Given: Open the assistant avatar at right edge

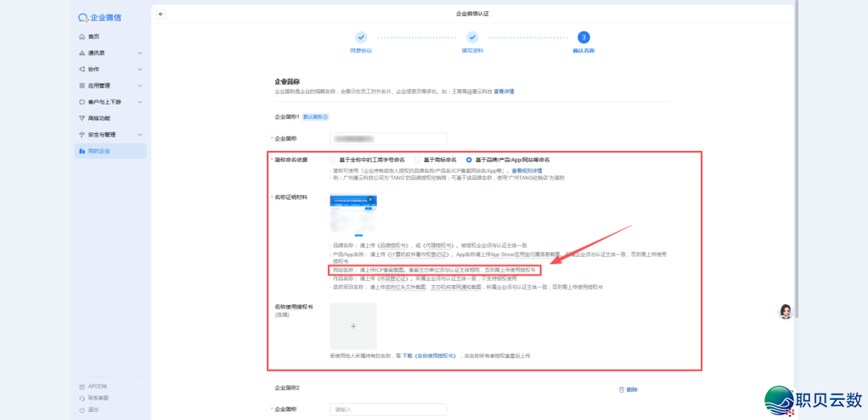Looking at the screenshot, I should tap(785, 311).
